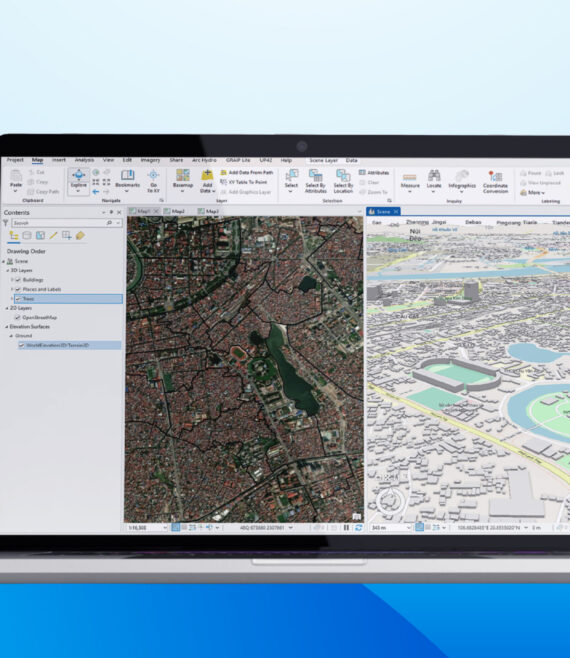Open the Coordinate Conversion tool

click(495, 182)
